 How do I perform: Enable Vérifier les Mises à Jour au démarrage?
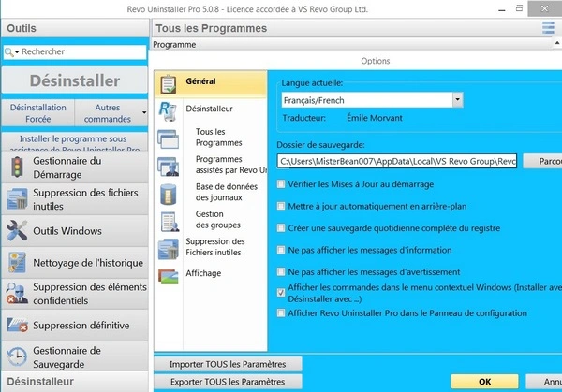pyautogui.click(x=282, y=184)
